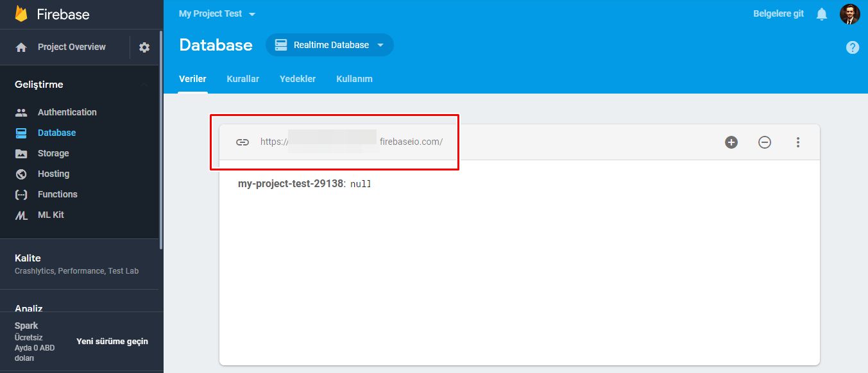Image resolution: width=868 pixels, height=373 pixels.
Task: Open the Storage section
Action: 53,153
